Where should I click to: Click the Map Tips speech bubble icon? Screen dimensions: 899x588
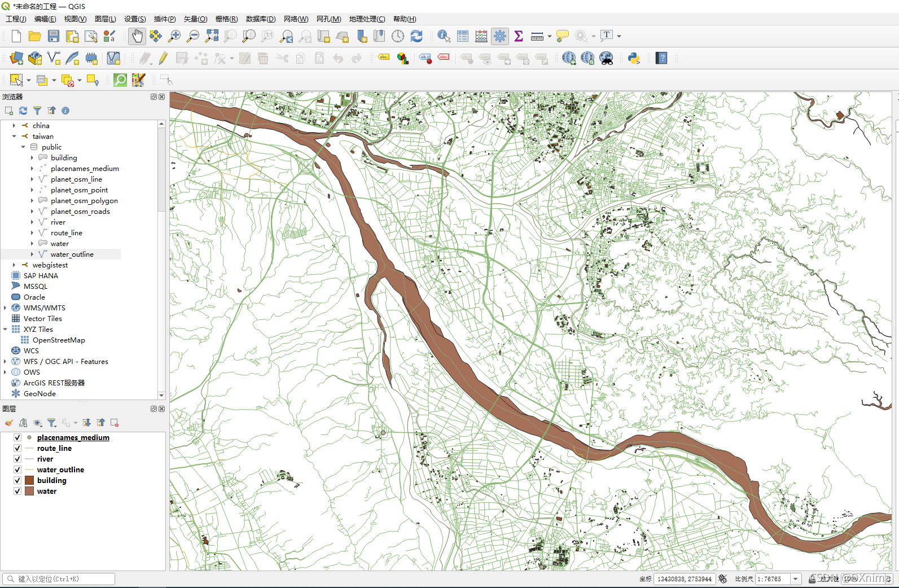(563, 36)
